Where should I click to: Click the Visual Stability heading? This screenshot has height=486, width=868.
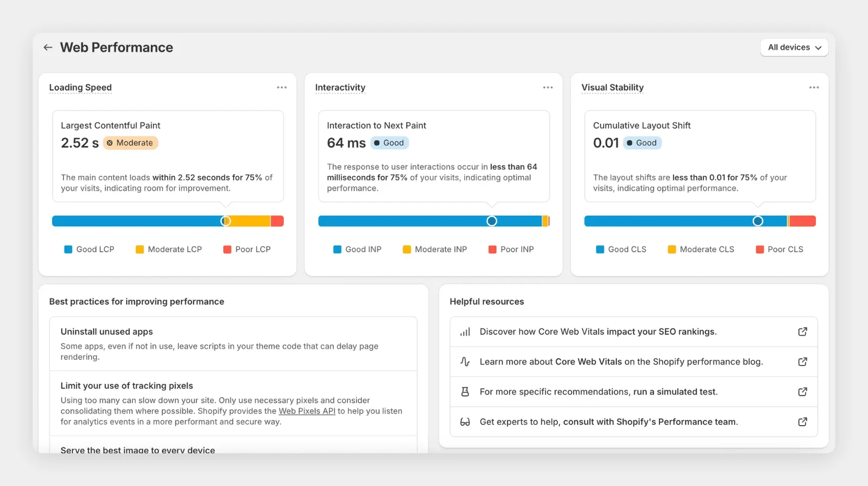pyautogui.click(x=612, y=87)
